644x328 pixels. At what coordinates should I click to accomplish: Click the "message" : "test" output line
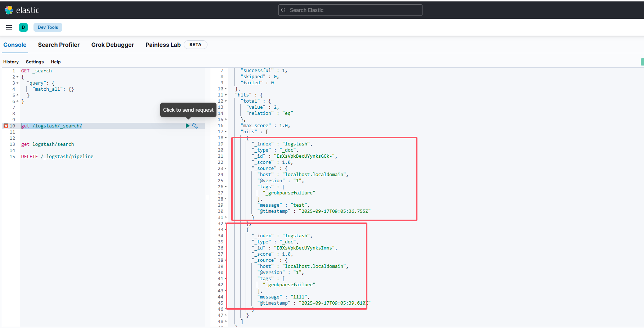(283, 205)
